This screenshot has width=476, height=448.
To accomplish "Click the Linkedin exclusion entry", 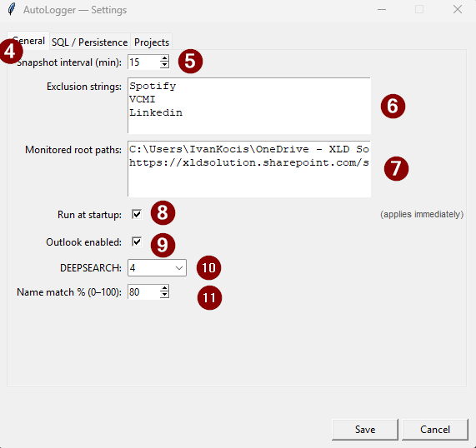I will pos(156,112).
